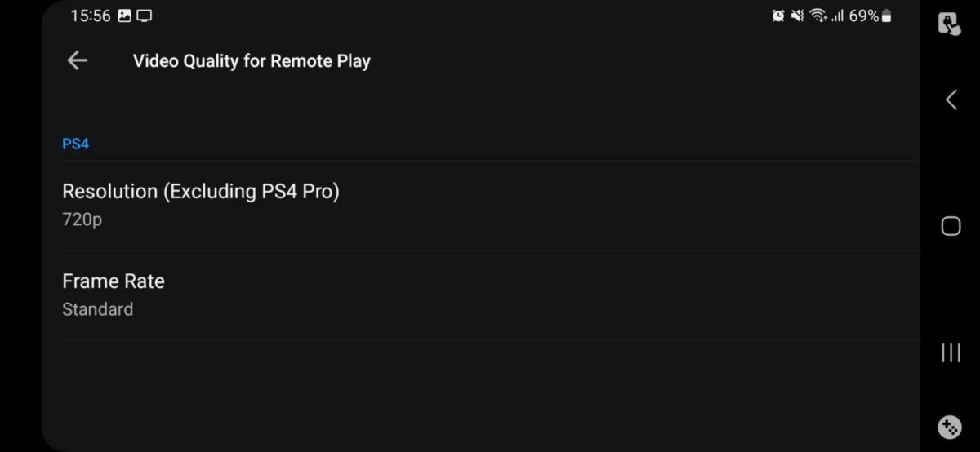Tap the 15:56 clock in status bar

(x=91, y=16)
